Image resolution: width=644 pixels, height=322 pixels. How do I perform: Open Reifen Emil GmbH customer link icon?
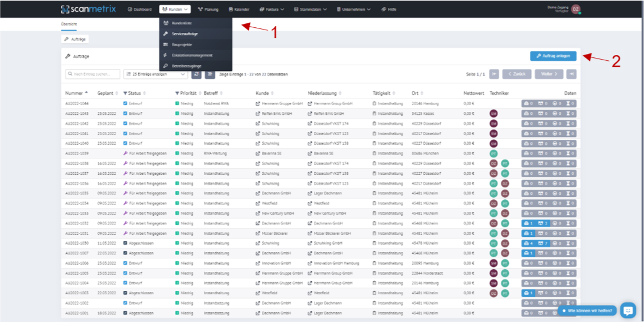pyautogui.click(x=257, y=114)
